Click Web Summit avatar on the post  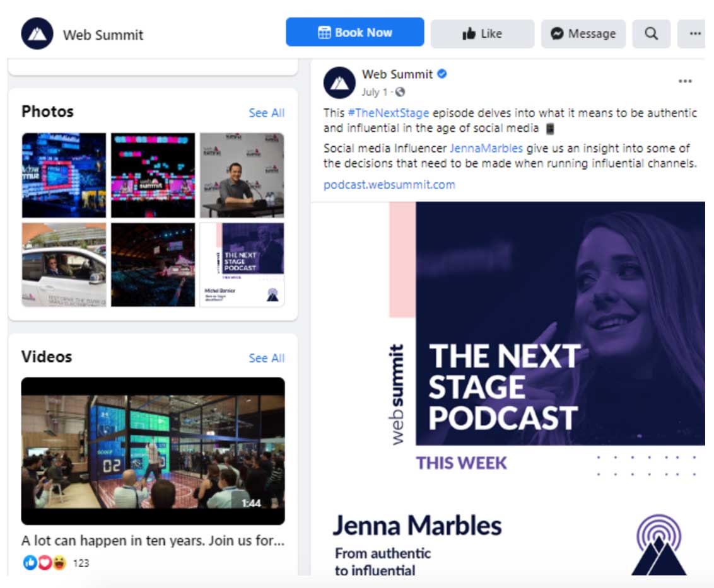[339, 83]
